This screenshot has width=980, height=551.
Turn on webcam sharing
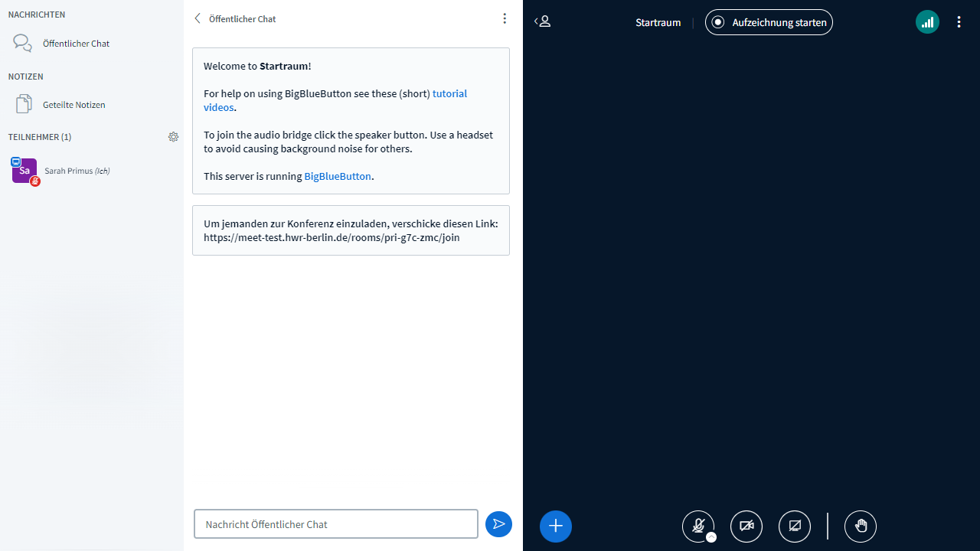coord(746,526)
